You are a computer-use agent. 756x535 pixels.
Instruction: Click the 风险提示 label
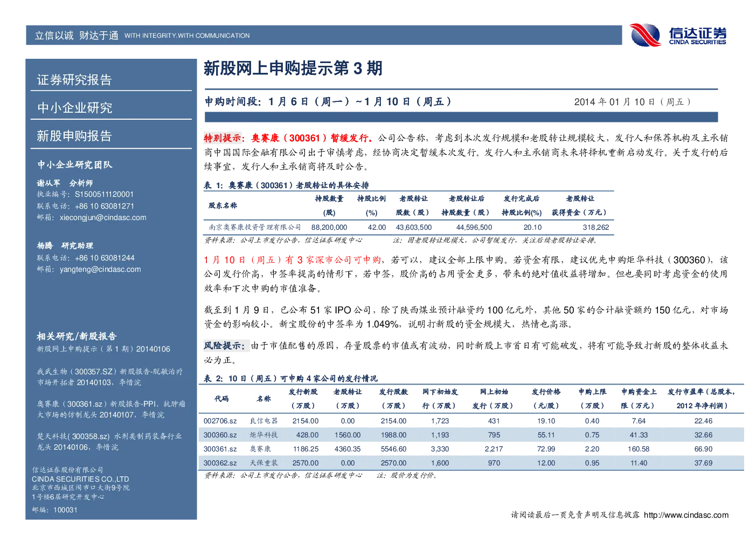pos(225,346)
